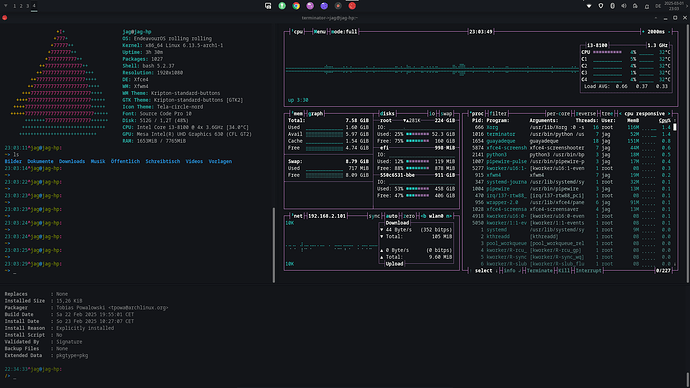This screenshot has height=388, width=690.
Task: Click the green launcher icon in panel
Action: (282, 6)
